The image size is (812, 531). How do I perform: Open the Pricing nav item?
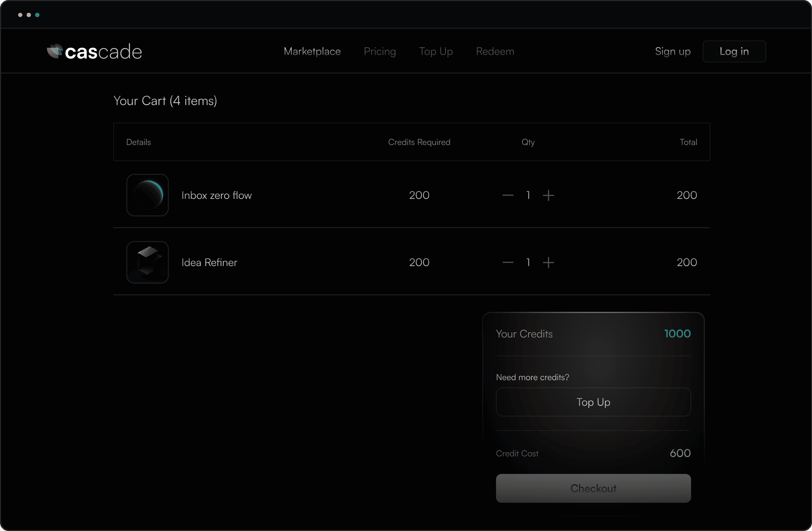pyautogui.click(x=380, y=51)
